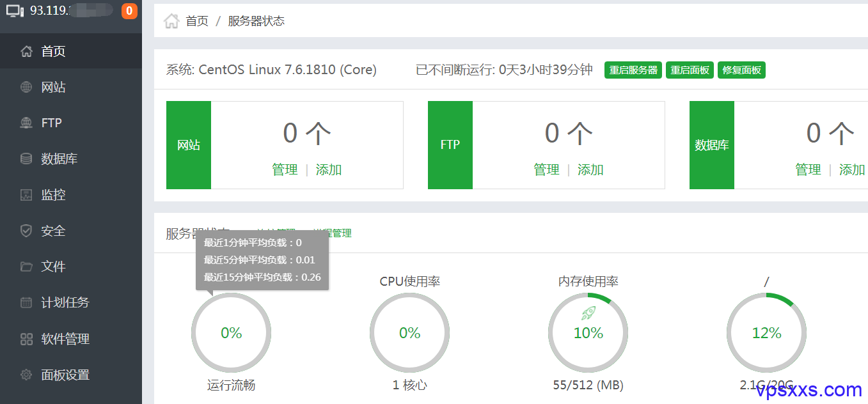Viewport: 868px width, 404px height.
Task: Click the globe icon beside 网站
Action: (x=26, y=87)
